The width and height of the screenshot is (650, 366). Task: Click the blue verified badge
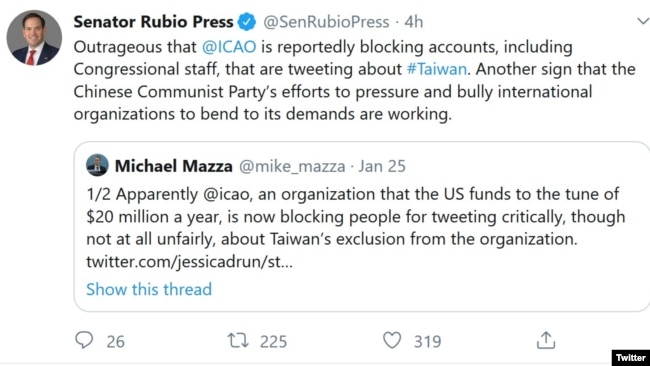click(x=247, y=22)
